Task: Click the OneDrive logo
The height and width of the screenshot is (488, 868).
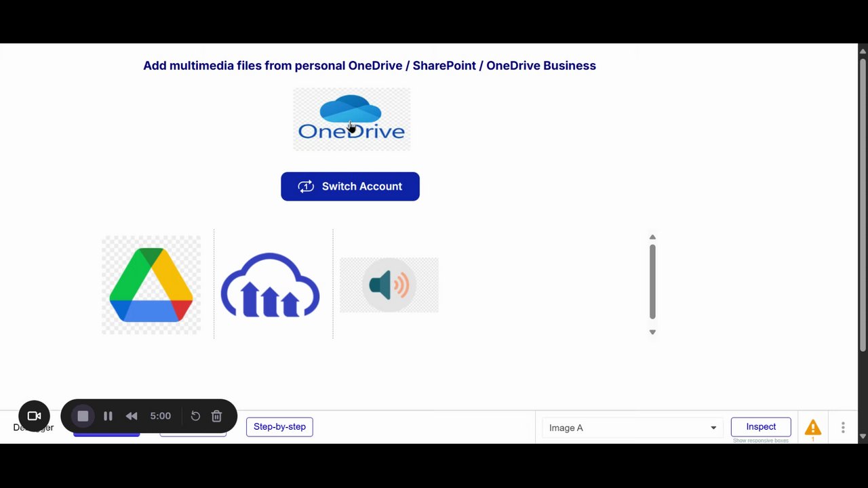Action: click(x=351, y=119)
